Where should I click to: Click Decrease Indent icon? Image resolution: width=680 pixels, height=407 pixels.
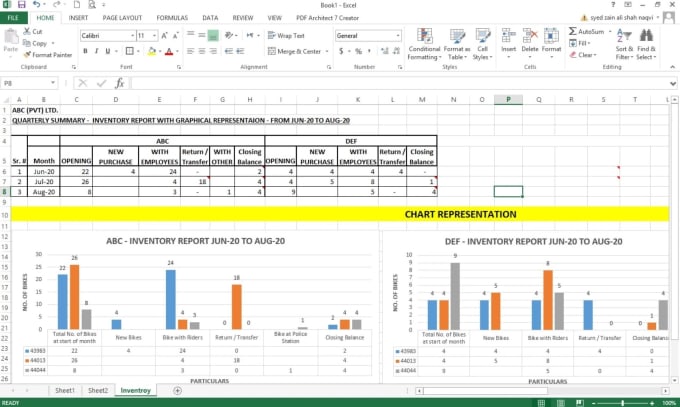coord(229,51)
